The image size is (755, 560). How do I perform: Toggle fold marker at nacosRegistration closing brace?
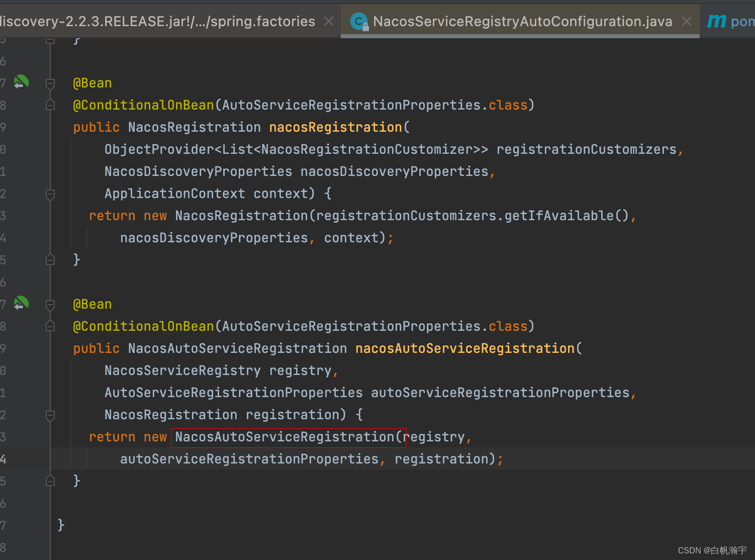[50, 260]
